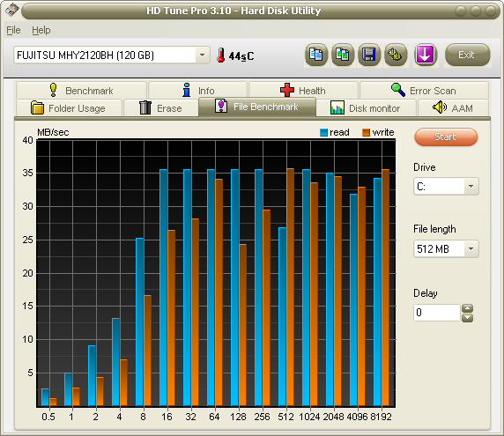This screenshot has height=436, width=504.
Task: Click the save screenshot floppy disk icon
Action: point(369,55)
